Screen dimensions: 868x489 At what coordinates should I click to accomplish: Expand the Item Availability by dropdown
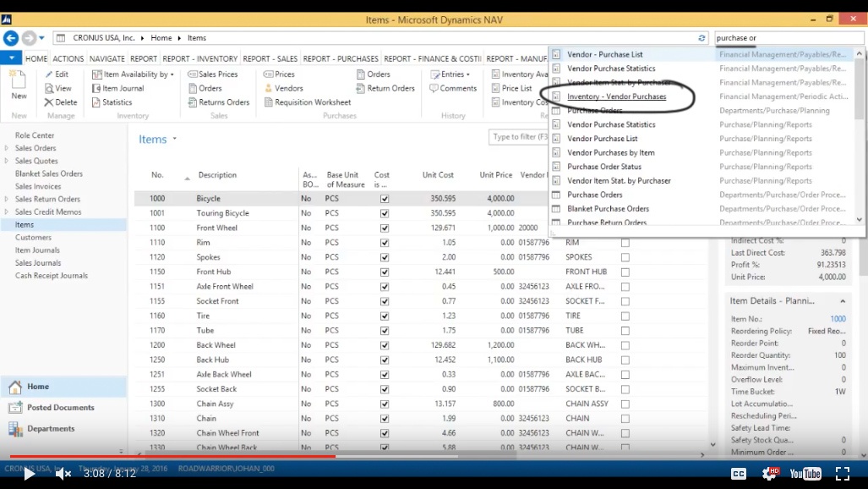172,74
